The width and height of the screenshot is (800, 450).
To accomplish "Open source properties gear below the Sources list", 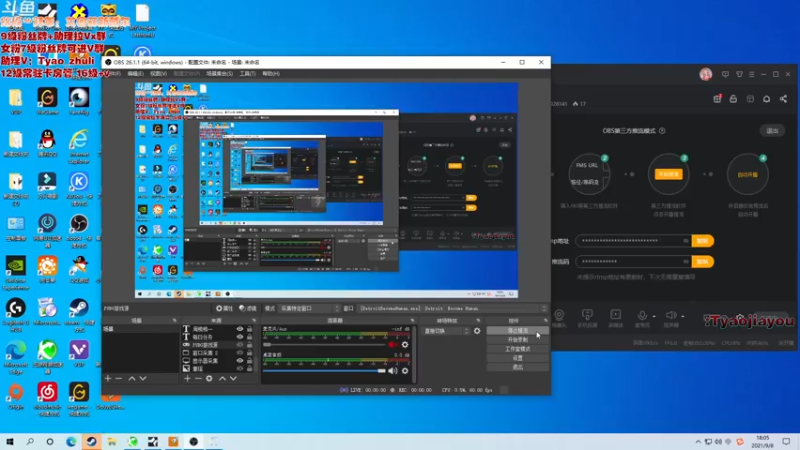I will pyautogui.click(x=209, y=379).
